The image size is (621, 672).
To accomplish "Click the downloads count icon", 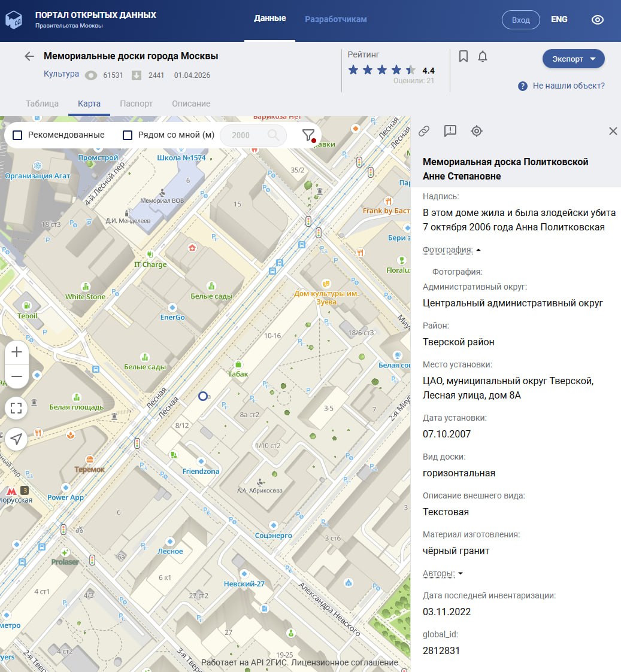I will (136, 75).
